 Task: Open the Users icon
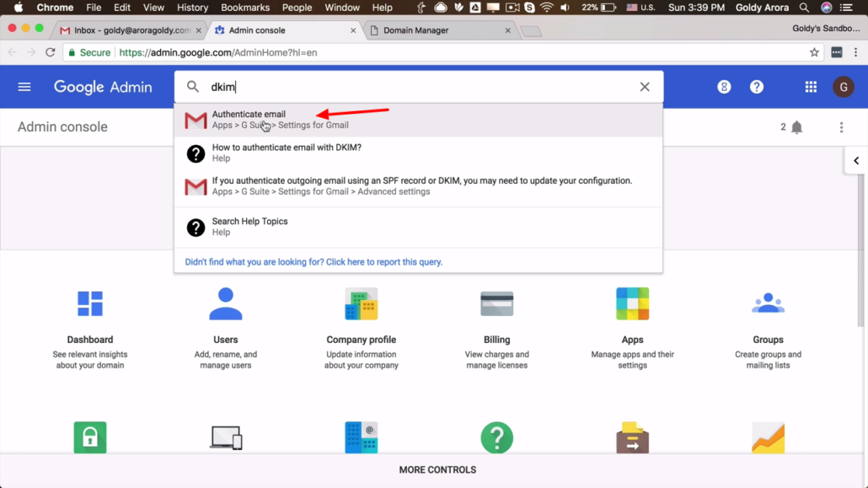click(x=225, y=303)
